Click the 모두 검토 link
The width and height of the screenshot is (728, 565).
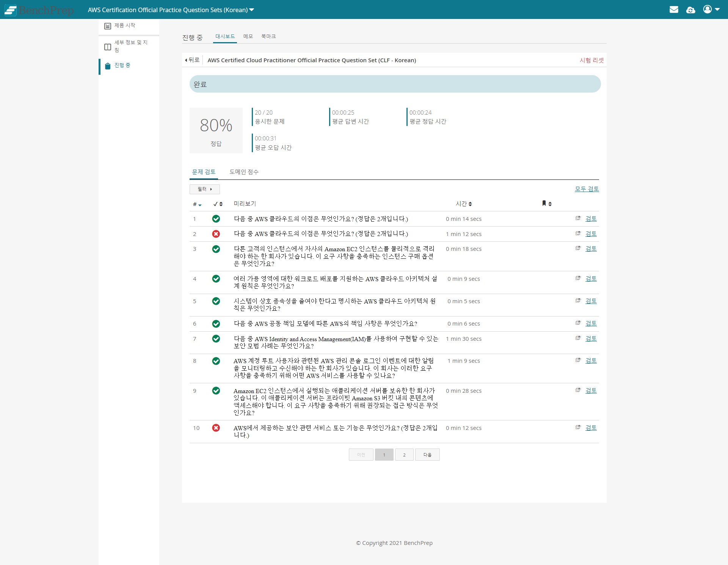tap(587, 189)
